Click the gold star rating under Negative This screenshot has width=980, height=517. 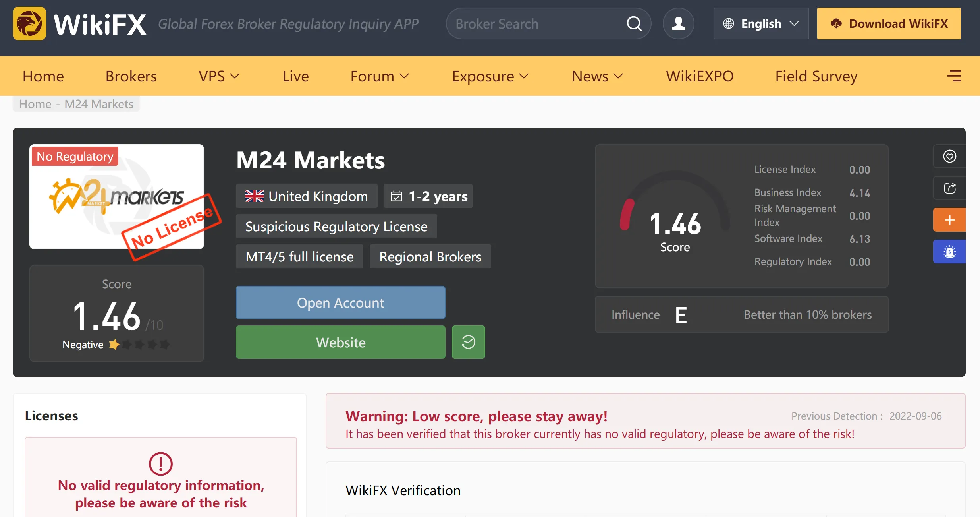coord(114,344)
